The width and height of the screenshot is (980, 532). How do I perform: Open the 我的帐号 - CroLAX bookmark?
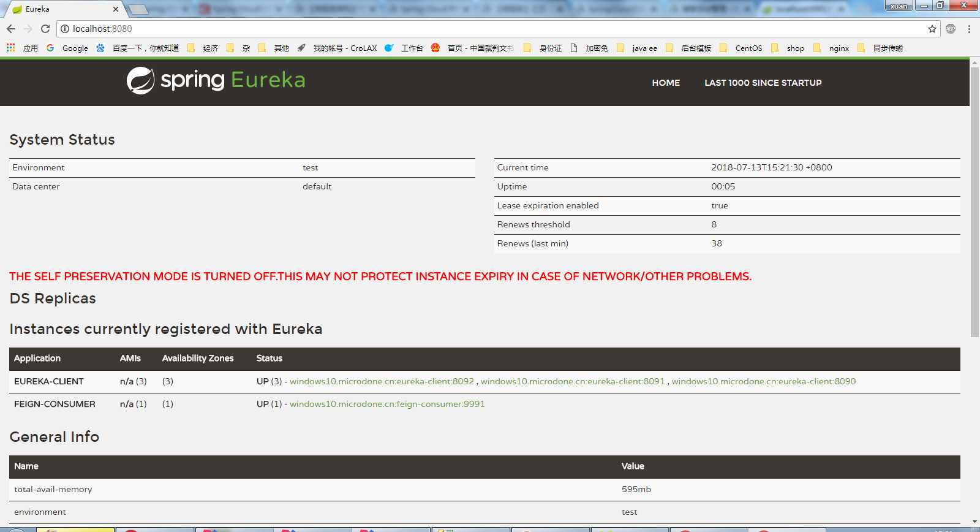(x=337, y=48)
